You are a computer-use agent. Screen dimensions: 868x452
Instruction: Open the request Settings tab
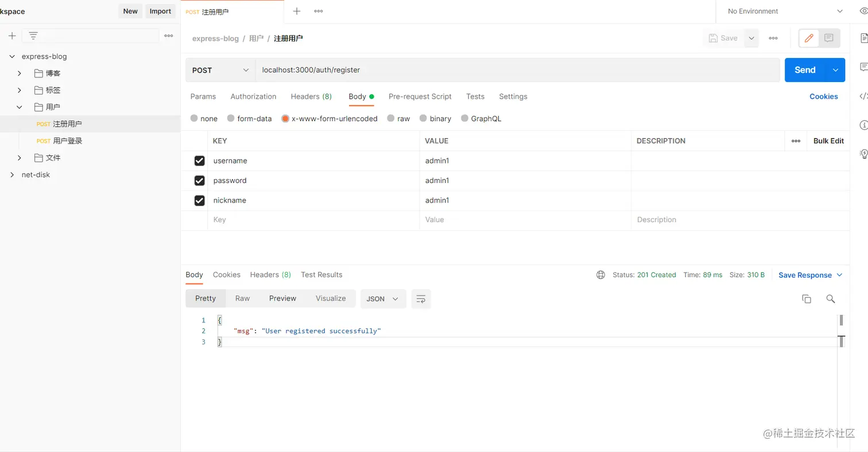coord(513,96)
